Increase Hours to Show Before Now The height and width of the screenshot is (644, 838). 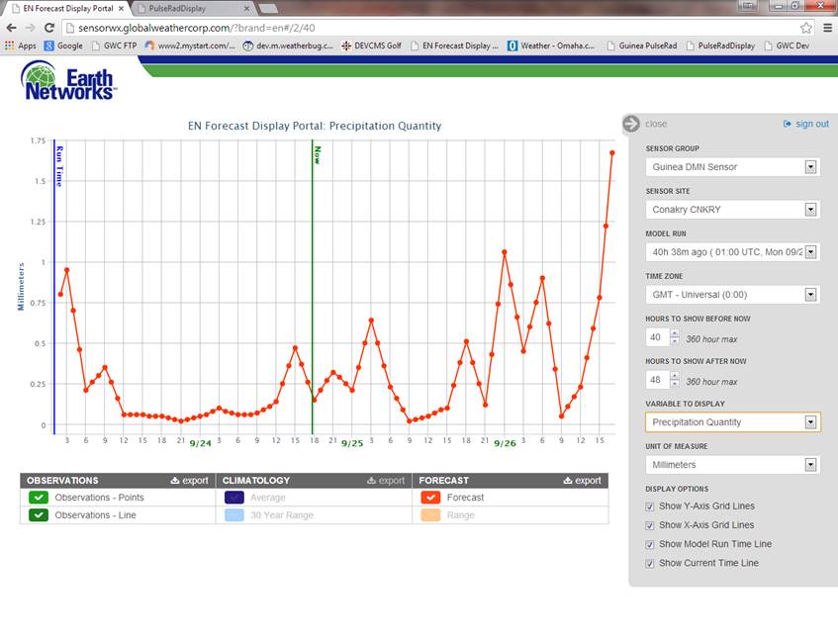pyautogui.click(x=675, y=333)
